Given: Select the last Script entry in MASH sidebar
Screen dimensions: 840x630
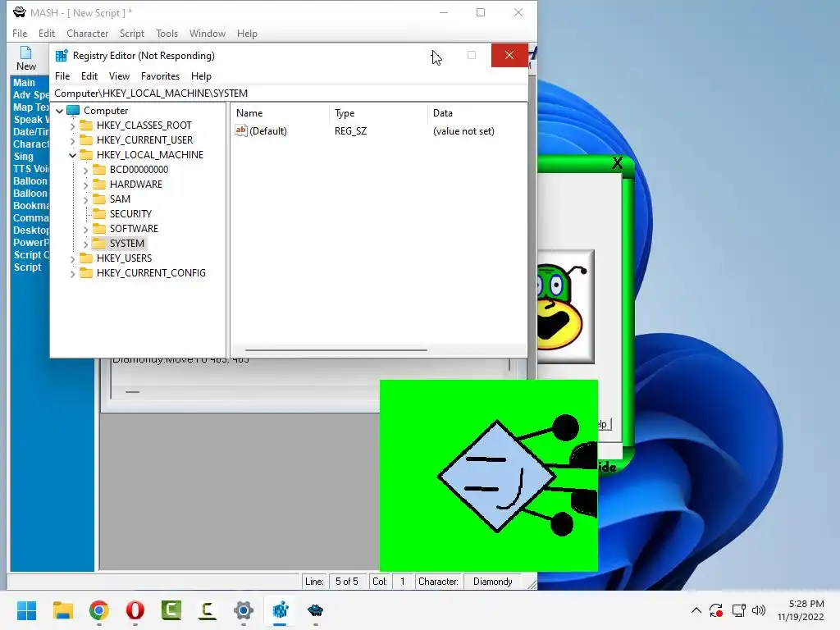Looking at the screenshot, I should click(27, 267).
